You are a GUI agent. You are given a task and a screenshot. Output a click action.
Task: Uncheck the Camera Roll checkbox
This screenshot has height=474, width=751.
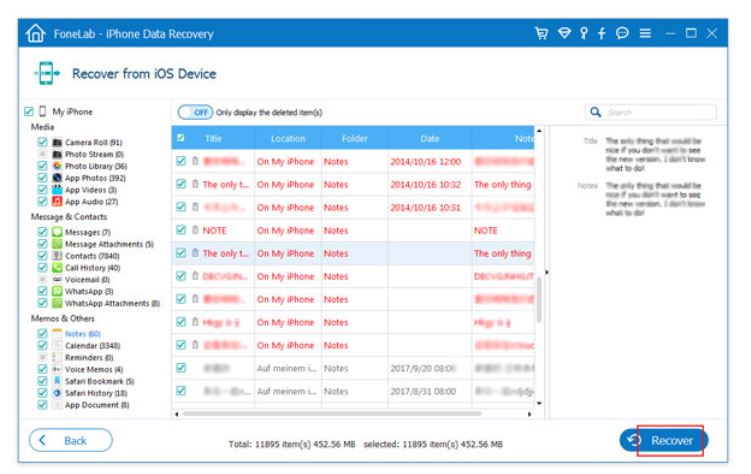click(x=42, y=142)
